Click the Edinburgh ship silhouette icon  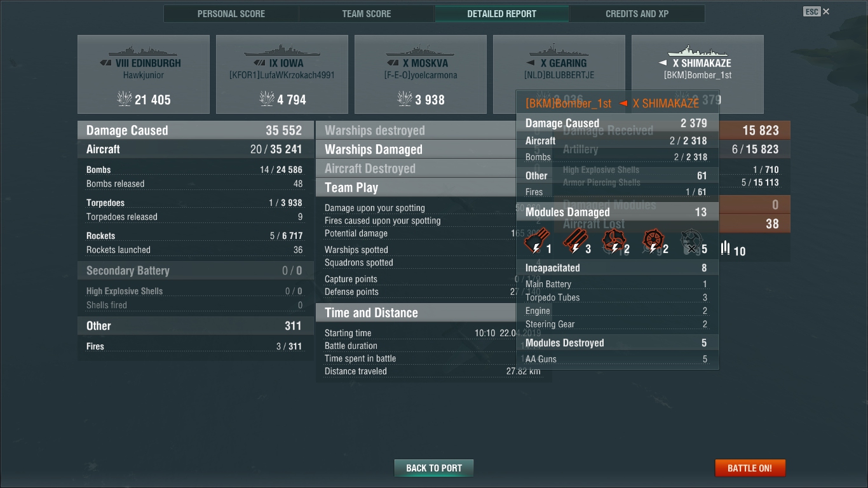(x=144, y=51)
